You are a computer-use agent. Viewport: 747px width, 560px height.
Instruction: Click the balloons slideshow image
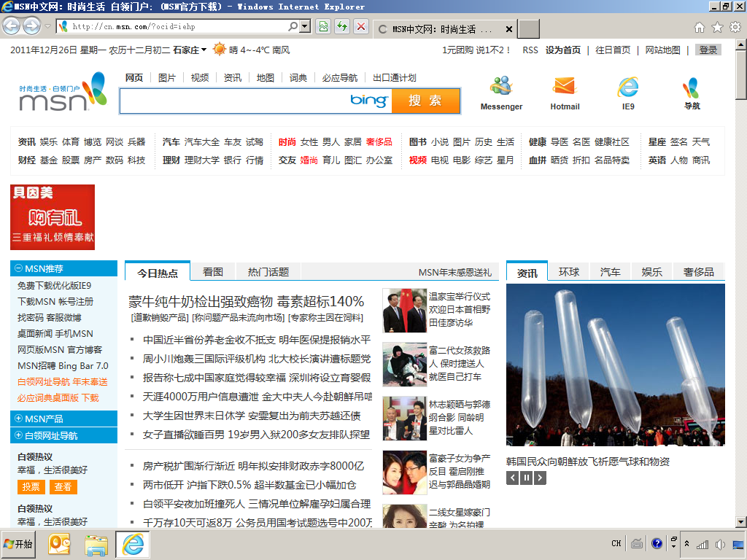click(x=616, y=365)
